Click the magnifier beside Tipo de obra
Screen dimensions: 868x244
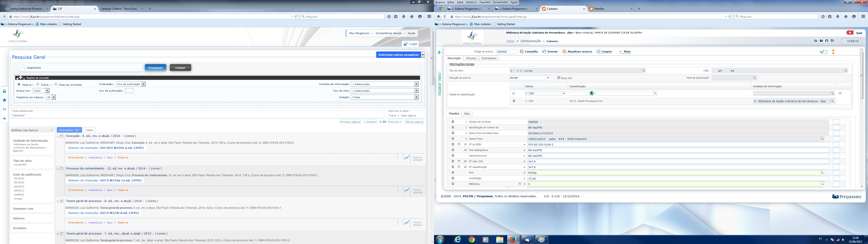point(644,71)
